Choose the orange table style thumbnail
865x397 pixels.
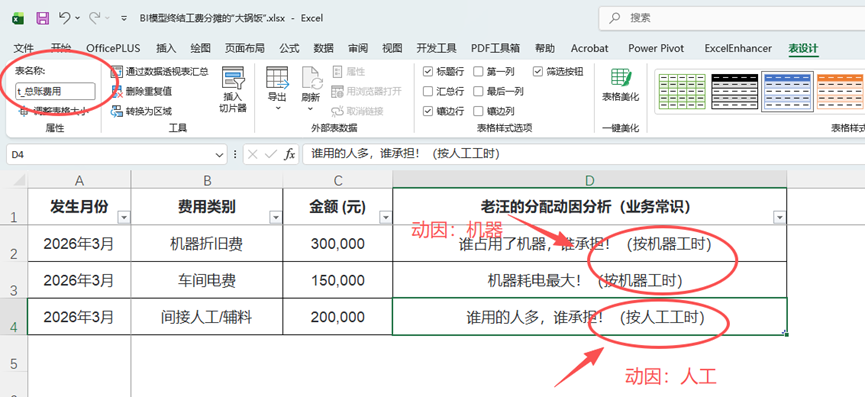pos(840,92)
